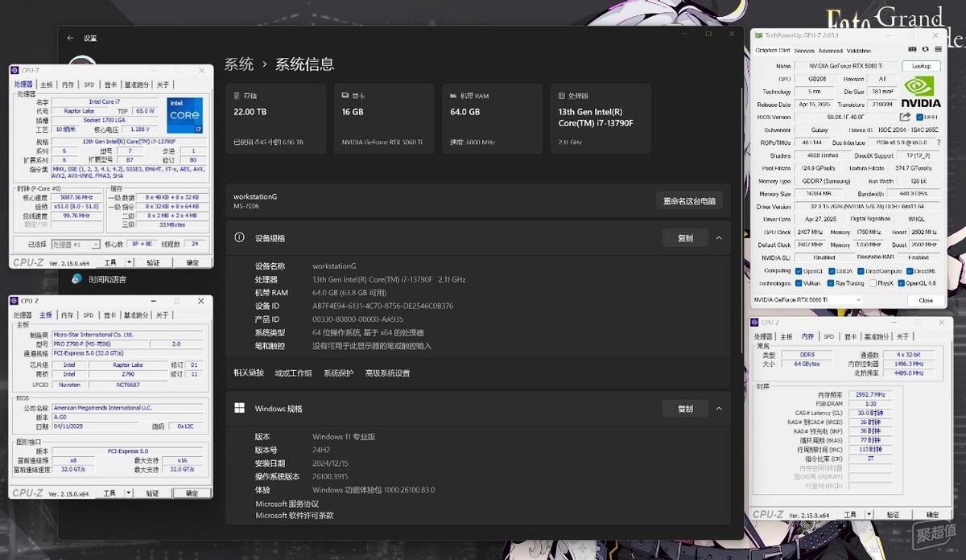Toggle the Ray Tracing checkbox in GPU-Z
The image size is (966, 560).
point(830,283)
